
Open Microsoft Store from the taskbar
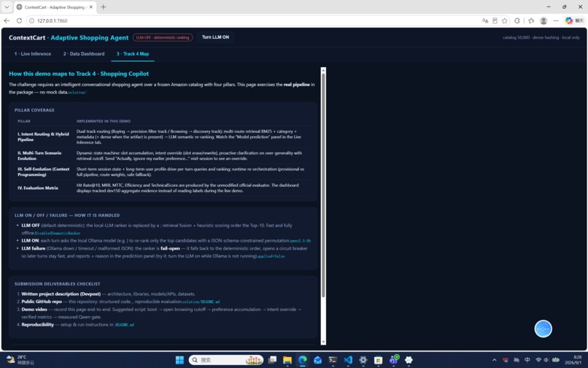(x=378, y=360)
